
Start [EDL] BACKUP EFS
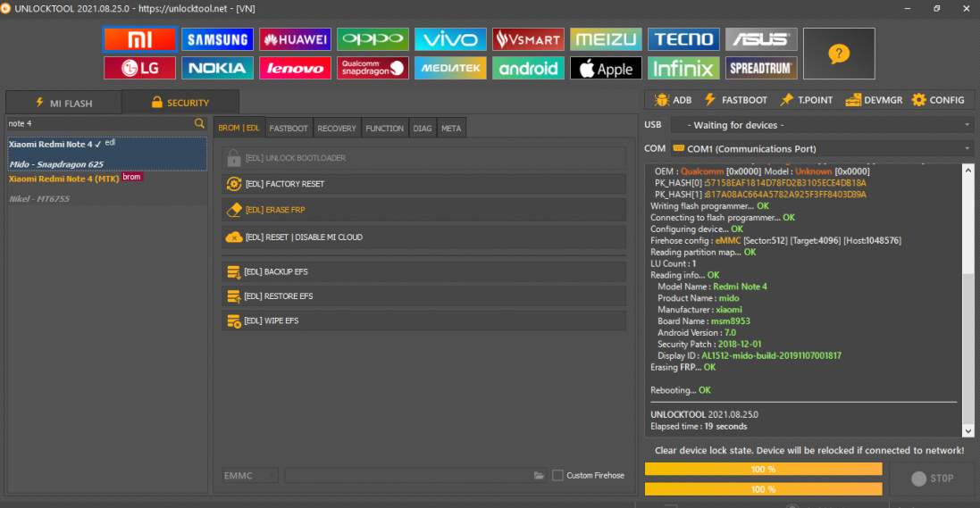(423, 271)
